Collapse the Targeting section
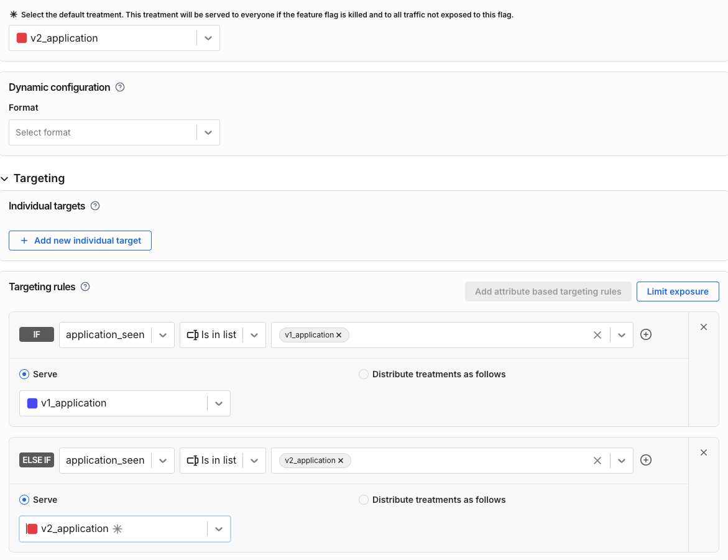 5,178
